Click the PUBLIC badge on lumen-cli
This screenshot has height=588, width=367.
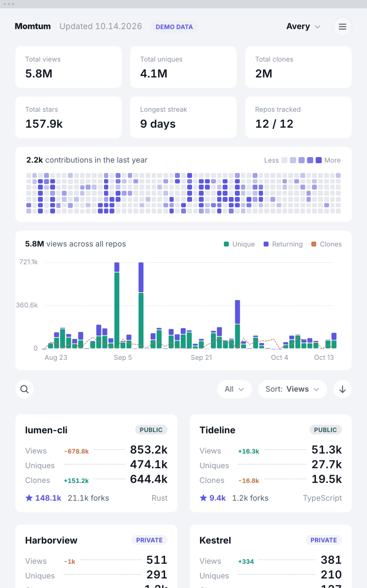[x=151, y=430]
